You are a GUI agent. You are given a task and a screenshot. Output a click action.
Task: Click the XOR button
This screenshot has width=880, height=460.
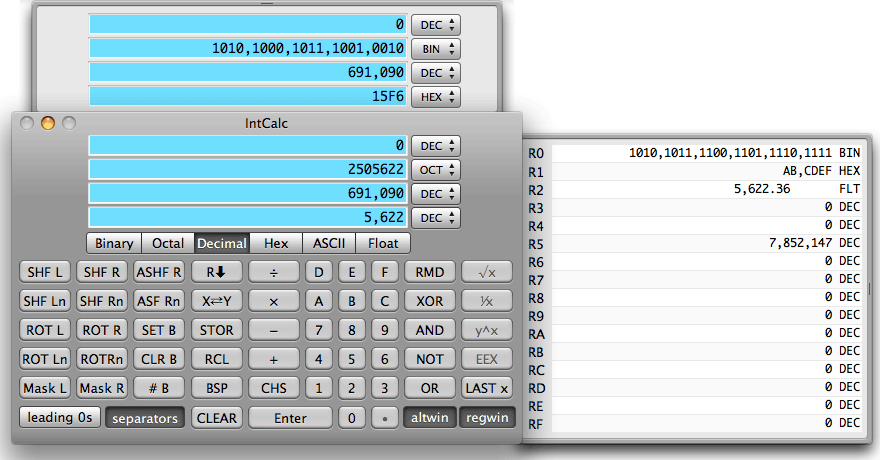(429, 301)
